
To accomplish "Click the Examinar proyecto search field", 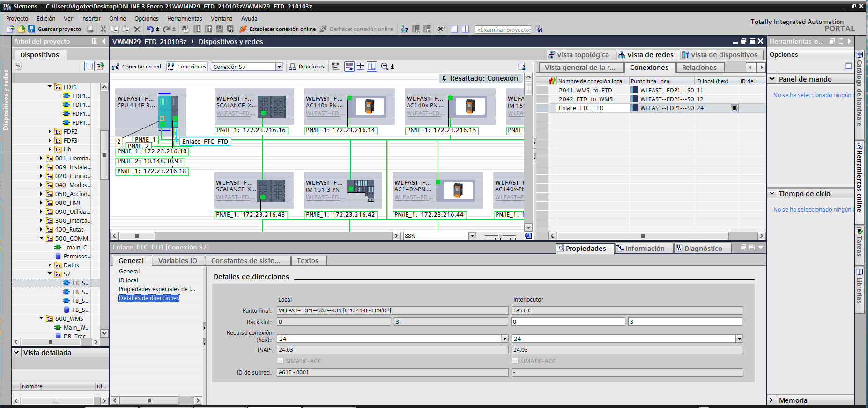I will (x=503, y=30).
